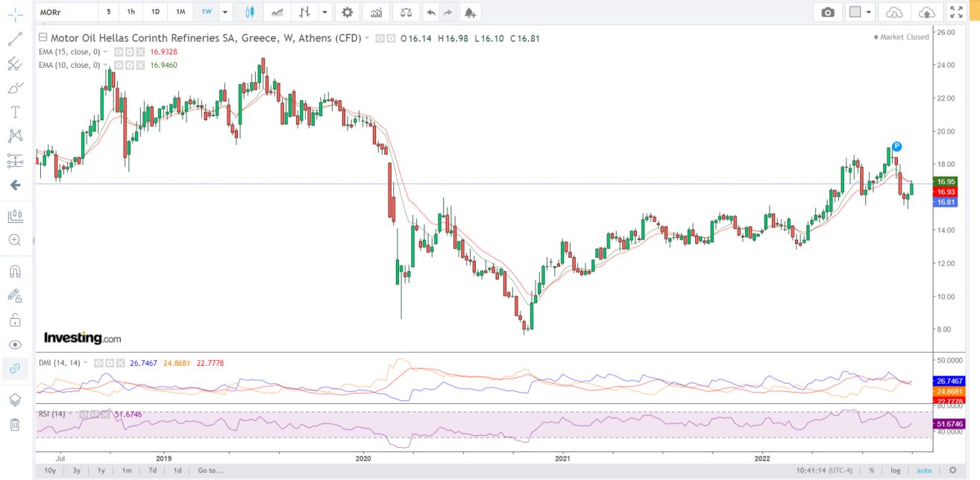Screen dimensions: 980x480
Task: Select the trend line drawing tool
Action: 15,40
